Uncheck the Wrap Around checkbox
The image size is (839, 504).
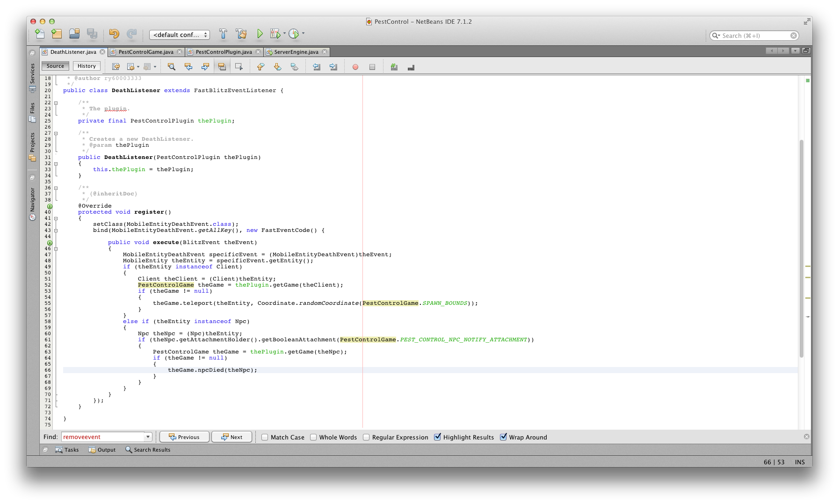503,437
